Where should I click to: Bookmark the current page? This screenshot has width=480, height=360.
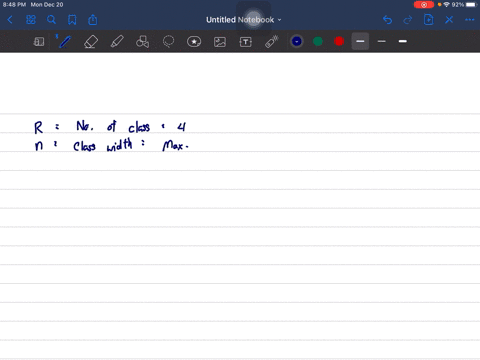(x=72, y=20)
